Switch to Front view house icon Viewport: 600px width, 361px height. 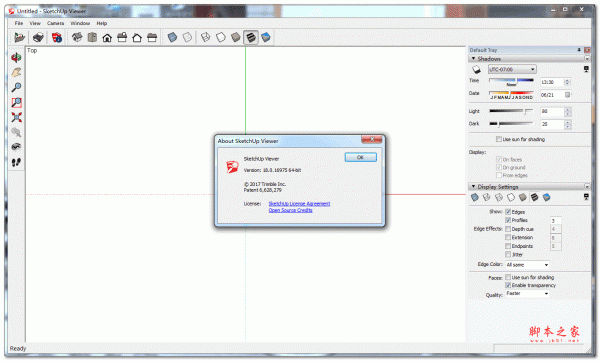(x=107, y=38)
